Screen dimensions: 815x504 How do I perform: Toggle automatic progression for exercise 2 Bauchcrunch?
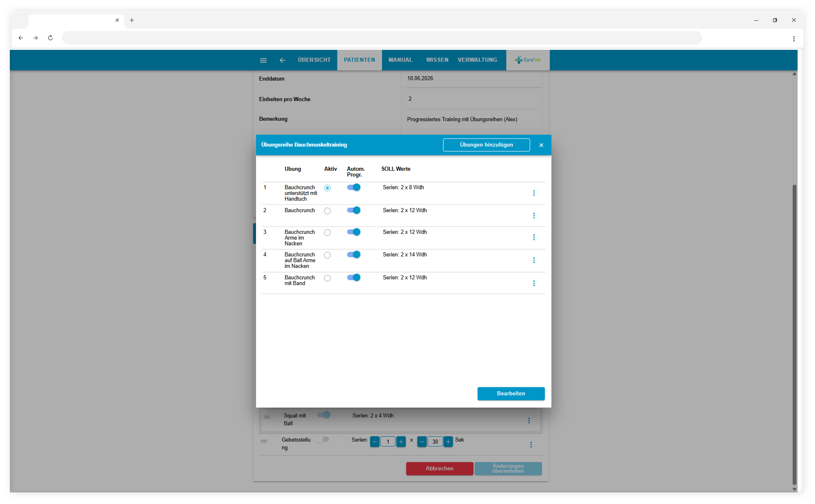[x=354, y=210]
